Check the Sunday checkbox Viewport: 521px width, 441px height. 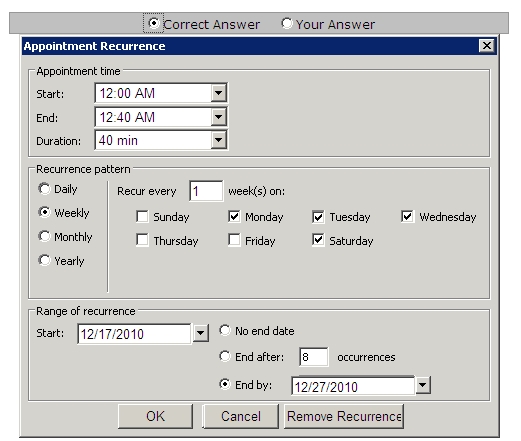[142, 216]
